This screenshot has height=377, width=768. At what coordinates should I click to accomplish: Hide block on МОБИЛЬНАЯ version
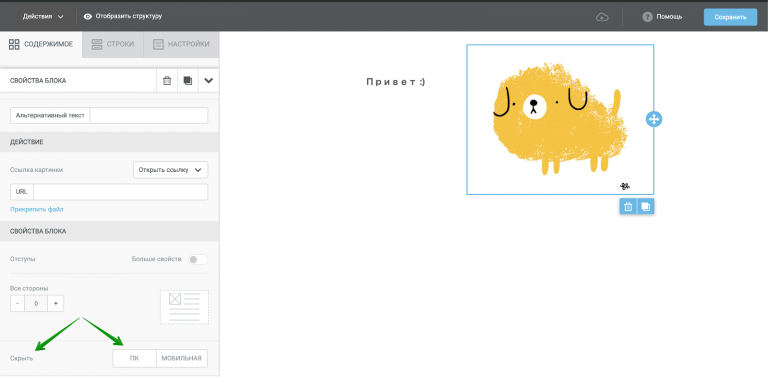click(x=182, y=358)
